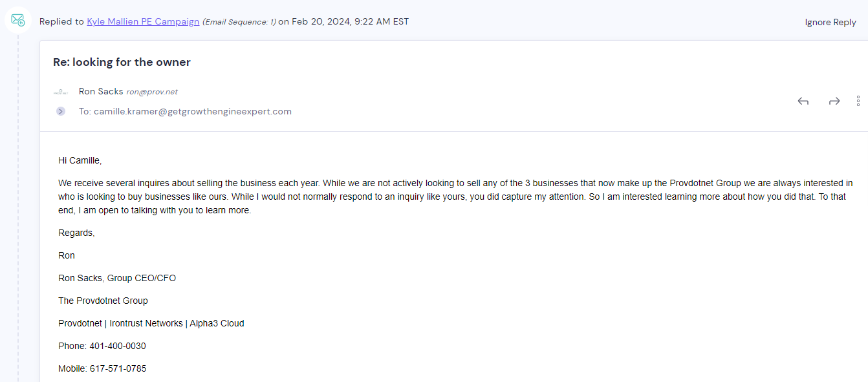
Task: Click the subject "Re: looking for the owner"
Action: 122,62
